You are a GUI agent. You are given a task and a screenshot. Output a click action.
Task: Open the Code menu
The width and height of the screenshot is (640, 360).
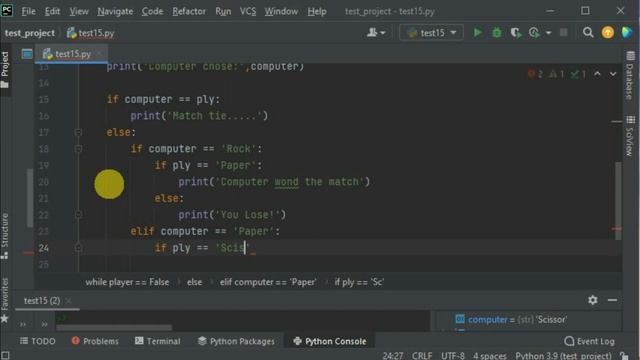(x=152, y=11)
